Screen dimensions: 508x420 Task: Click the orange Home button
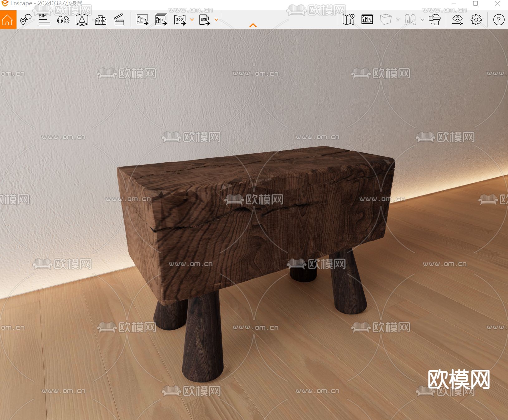(x=8, y=20)
